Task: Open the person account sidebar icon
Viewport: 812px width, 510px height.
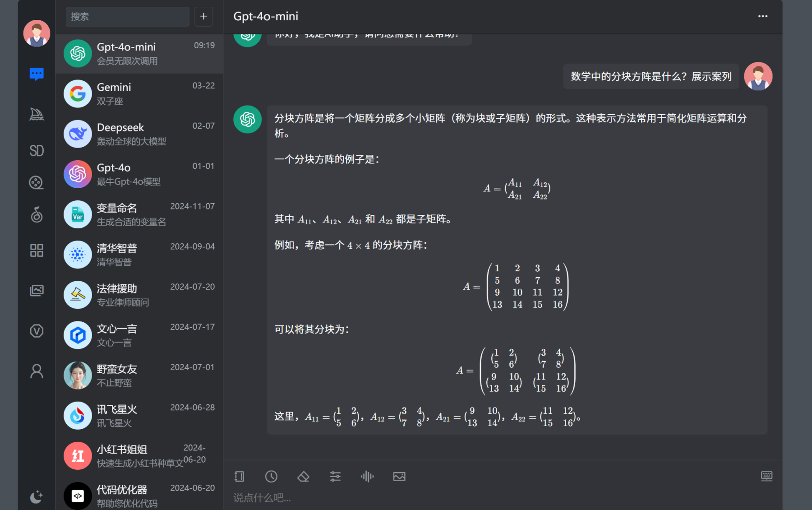Action: [37, 371]
